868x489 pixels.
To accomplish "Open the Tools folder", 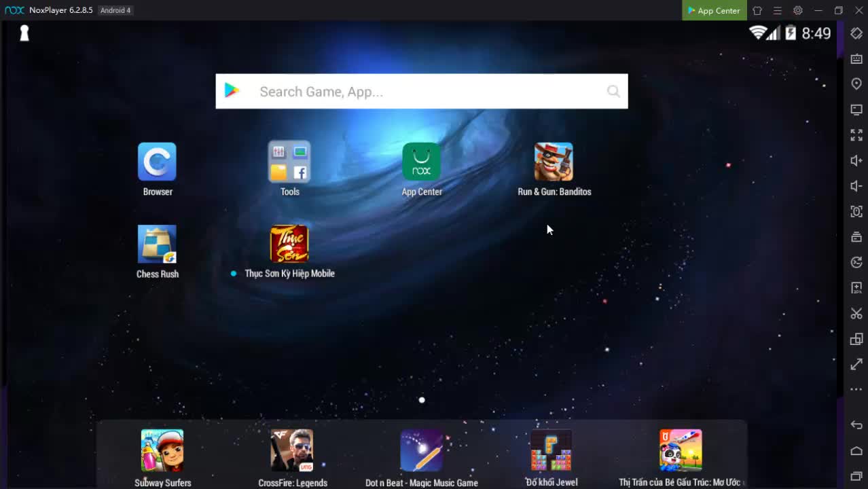I will click(x=289, y=162).
